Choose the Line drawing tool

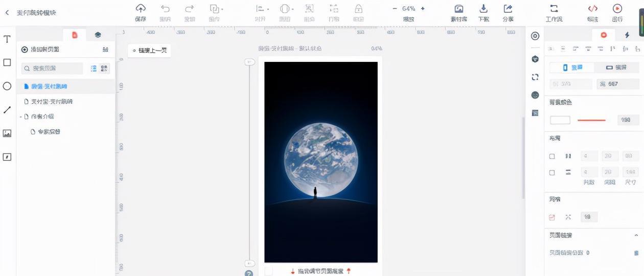pyautogui.click(x=7, y=109)
